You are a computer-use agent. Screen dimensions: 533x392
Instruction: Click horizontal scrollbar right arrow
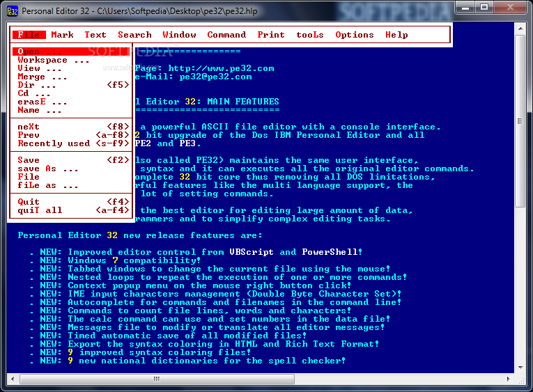[509, 379]
